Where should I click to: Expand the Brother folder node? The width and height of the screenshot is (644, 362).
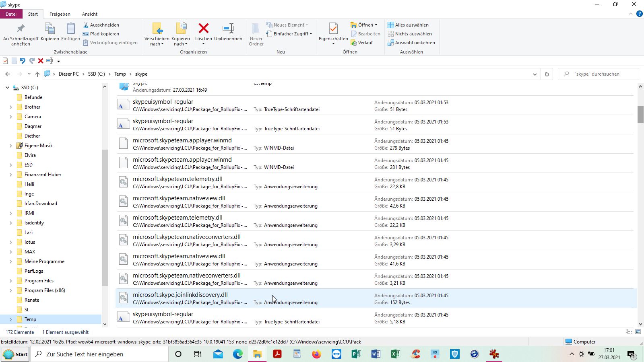(x=10, y=107)
